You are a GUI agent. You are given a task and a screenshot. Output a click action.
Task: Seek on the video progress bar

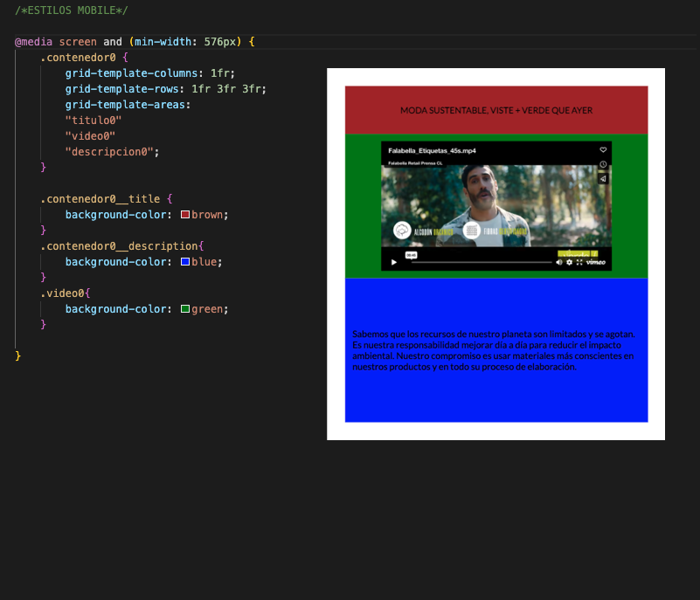(482, 262)
